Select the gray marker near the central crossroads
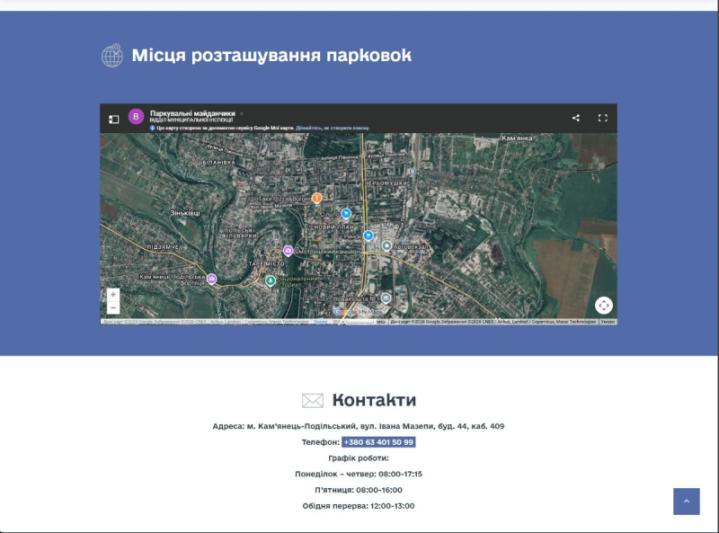This screenshot has height=533, width=719. [x=387, y=246]
